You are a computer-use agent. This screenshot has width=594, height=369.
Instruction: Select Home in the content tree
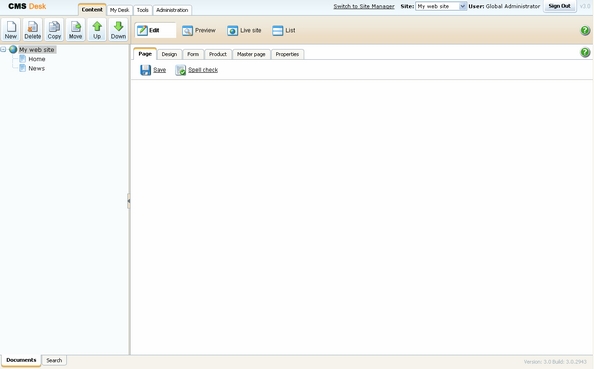click(x=37, y=59)
